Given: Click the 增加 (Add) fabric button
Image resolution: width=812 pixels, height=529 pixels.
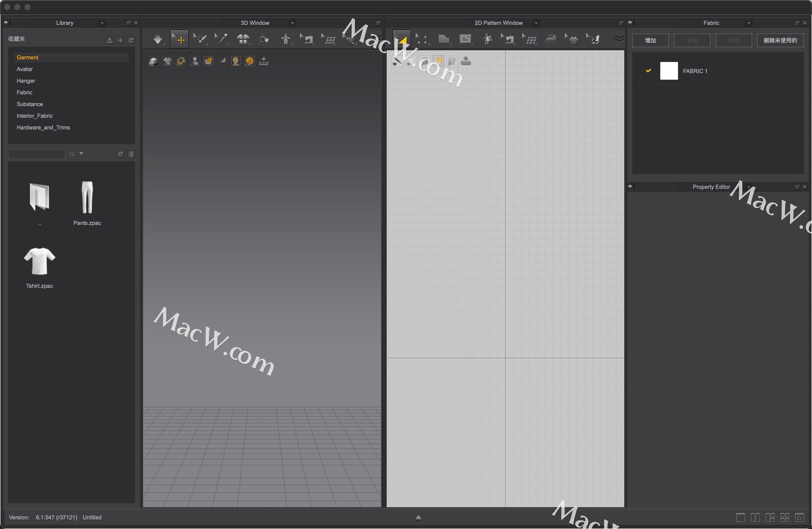Looking at the screenshot, I should [x=650, y=40].
